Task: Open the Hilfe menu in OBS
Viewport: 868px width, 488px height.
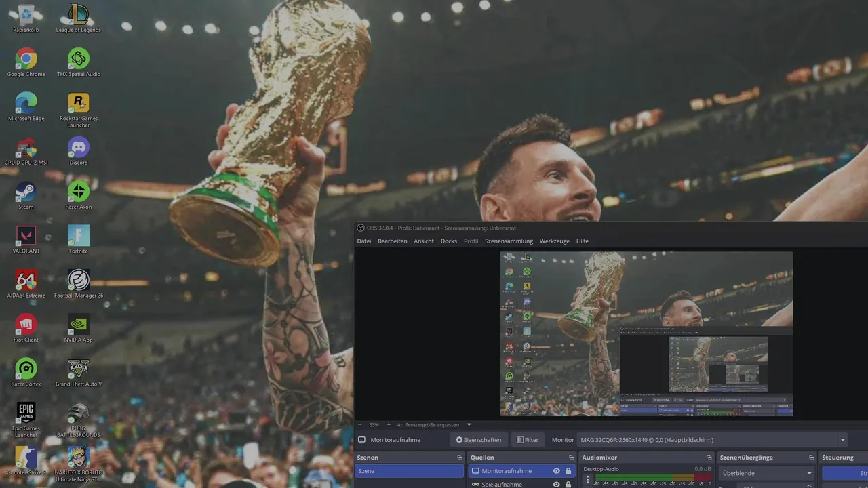Action: [583, 241]
